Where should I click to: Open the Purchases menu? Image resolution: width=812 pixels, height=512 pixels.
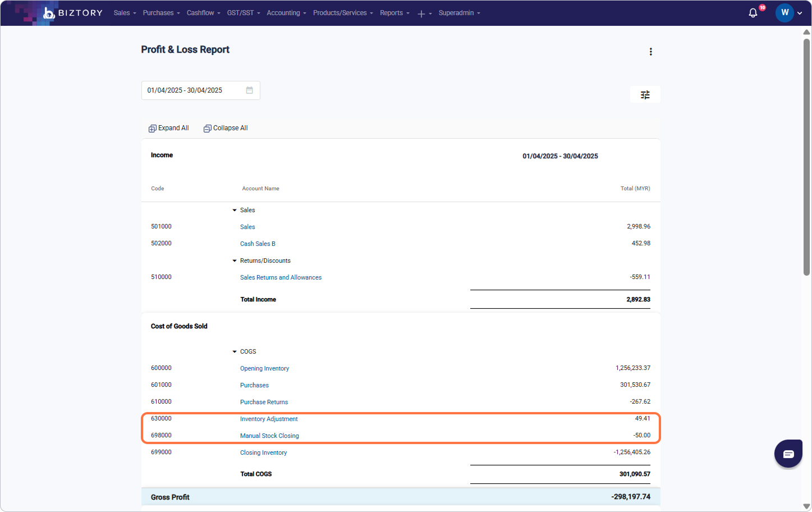161,13
